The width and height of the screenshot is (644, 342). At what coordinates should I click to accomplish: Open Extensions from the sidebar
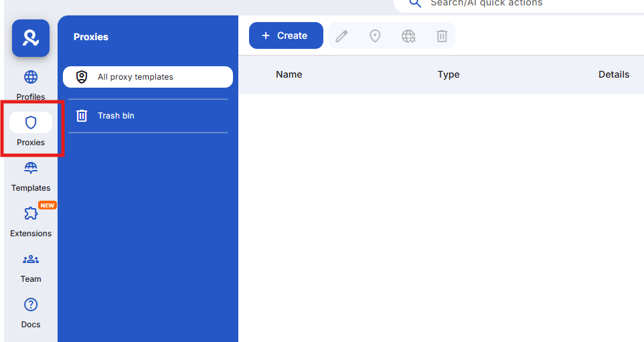click(x=31, y=221)
